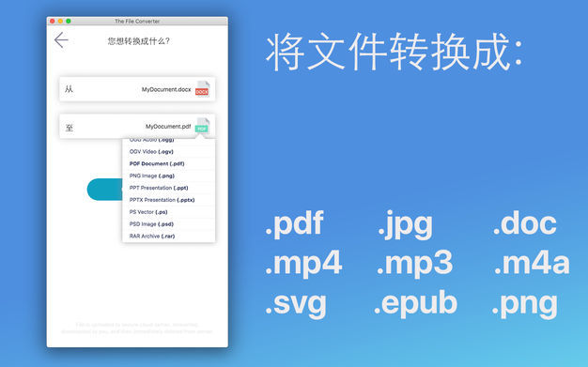Choose OGV Video (.ogv) format

click(169, 152)
